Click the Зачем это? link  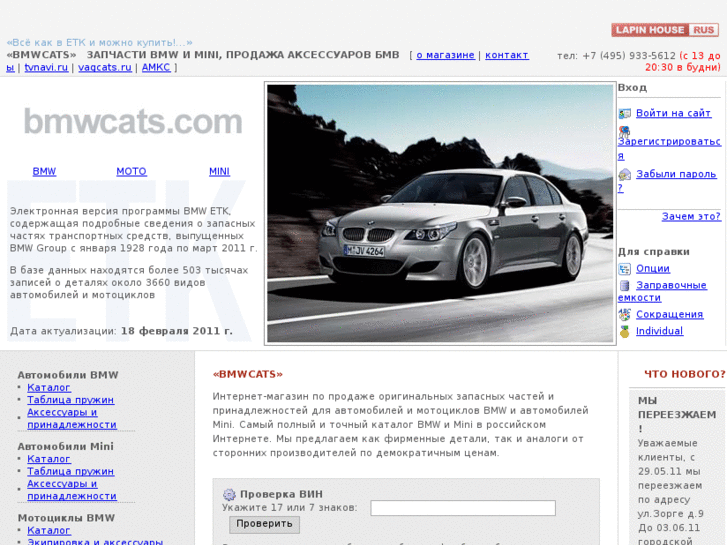tap(690, 217)
